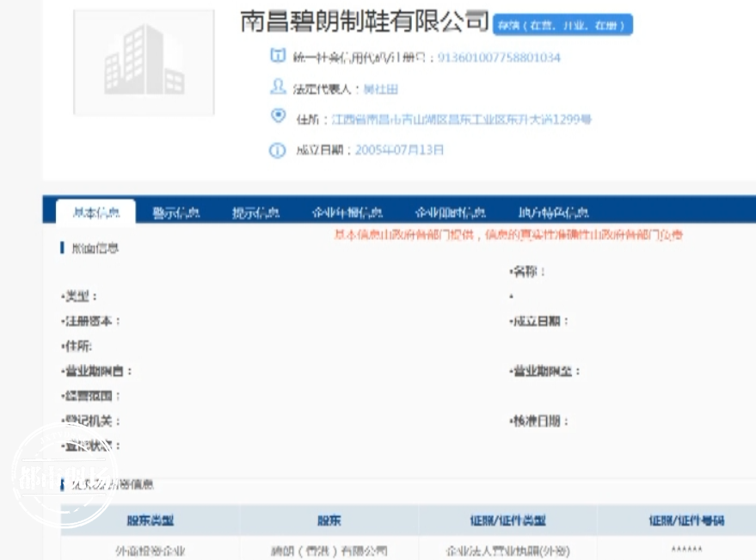Click the location pin icon beside the address
The width and height of the screenshot is (756, 560).
278,116
